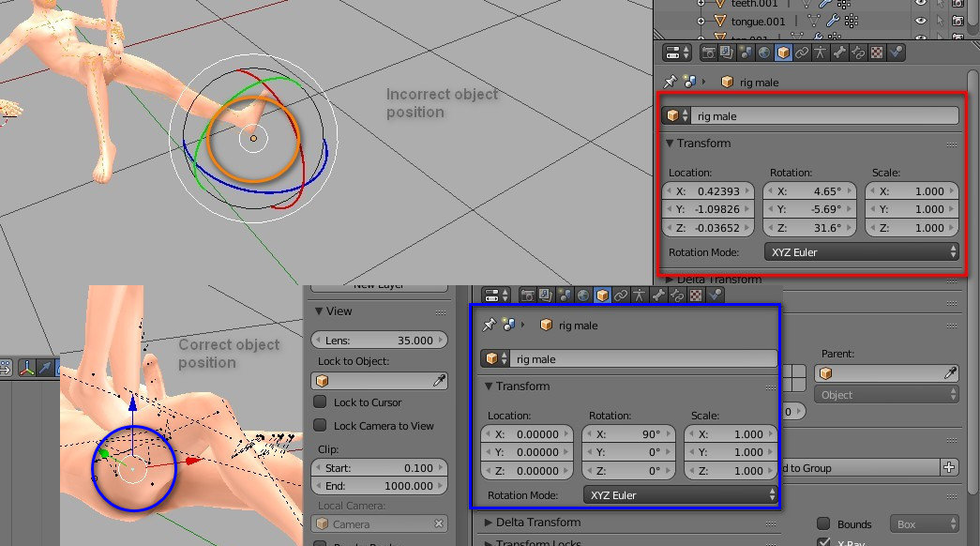Open Bone tab in header beside View panel
980x546 pixels.
658,296
